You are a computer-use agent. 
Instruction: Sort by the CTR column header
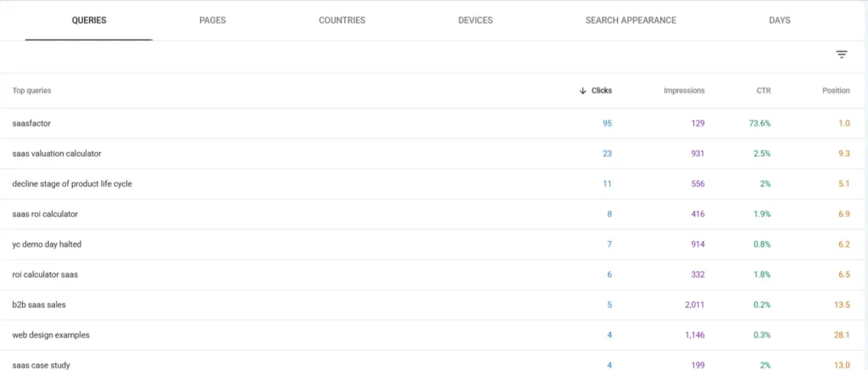[x=764, y=91]
